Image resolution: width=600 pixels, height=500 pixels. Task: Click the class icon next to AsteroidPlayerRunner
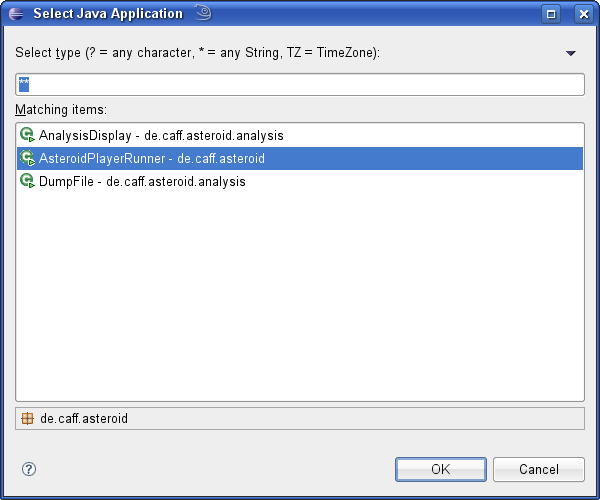[27, 158]
